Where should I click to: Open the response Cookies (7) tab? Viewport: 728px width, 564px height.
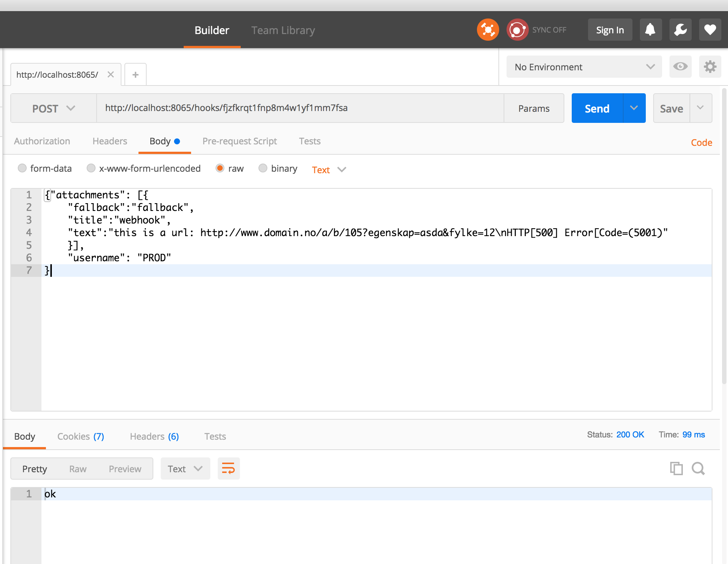click(81, 436)
